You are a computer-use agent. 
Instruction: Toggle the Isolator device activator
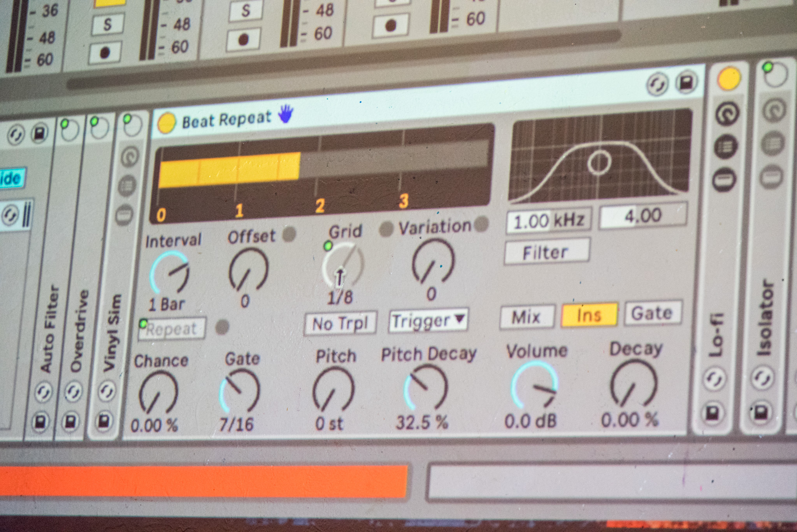point(775,74)
